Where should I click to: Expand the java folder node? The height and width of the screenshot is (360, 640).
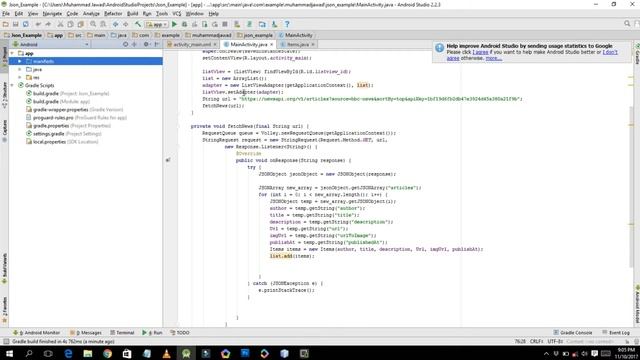tap(20, 69)
